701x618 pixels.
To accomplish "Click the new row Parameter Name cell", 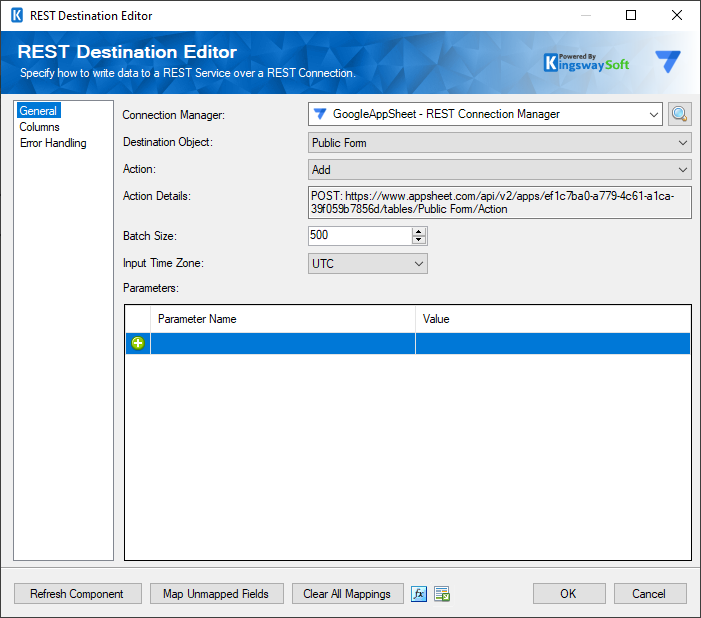I will click(x=283, y=343).
